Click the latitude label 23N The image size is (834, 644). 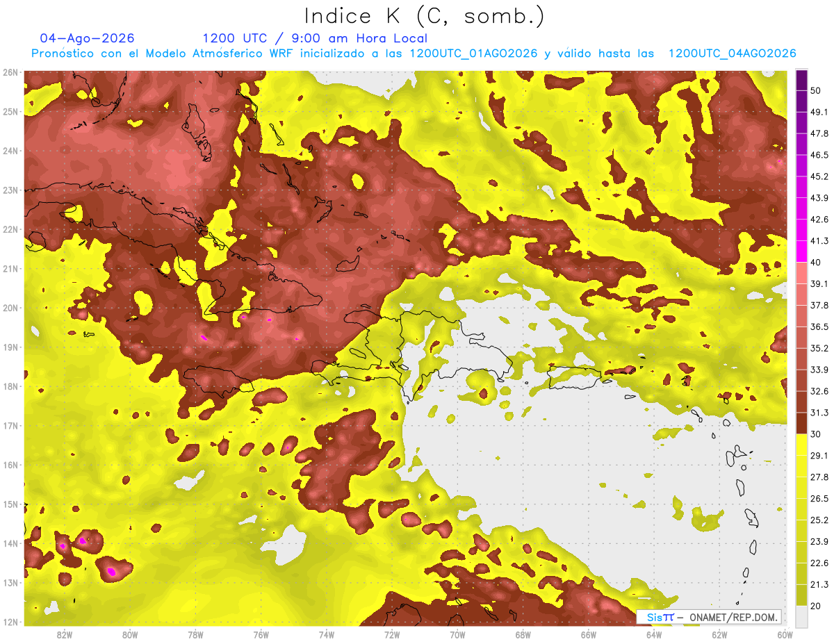[x=10, y=190]
